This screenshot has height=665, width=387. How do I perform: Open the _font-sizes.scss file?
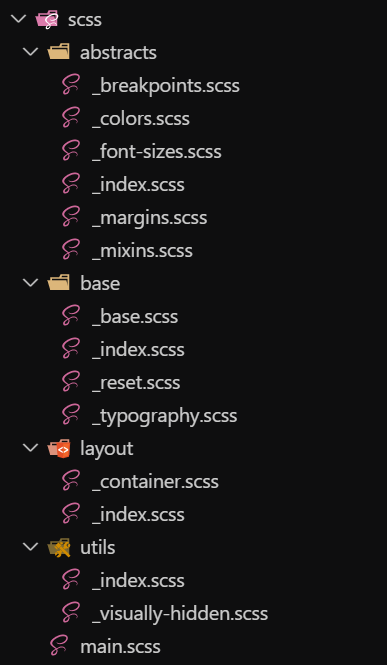156,152
